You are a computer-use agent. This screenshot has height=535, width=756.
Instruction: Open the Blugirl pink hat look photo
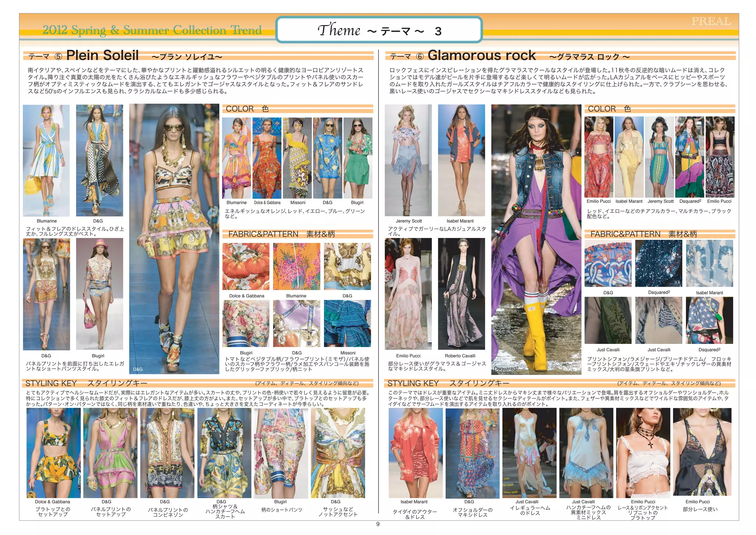coord(99,294)
